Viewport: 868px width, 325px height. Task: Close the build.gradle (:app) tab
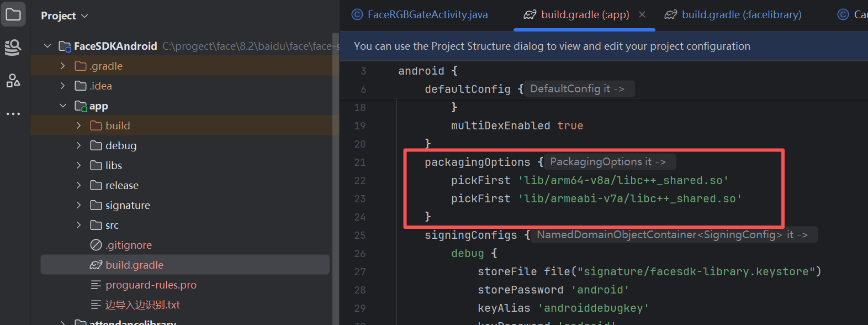(x=642, y=14)
